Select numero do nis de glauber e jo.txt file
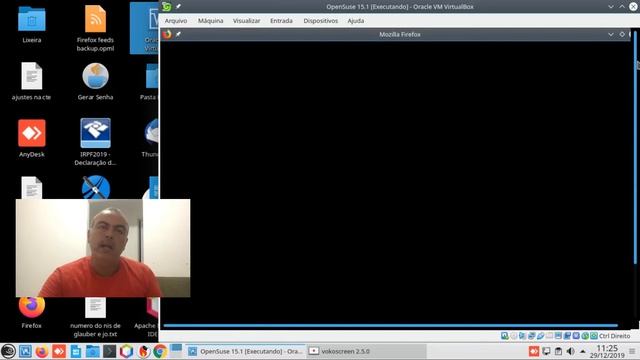The image size is (640, 360). 95,318
